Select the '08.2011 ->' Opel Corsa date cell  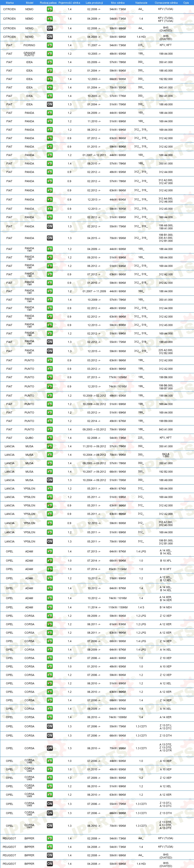94,632
